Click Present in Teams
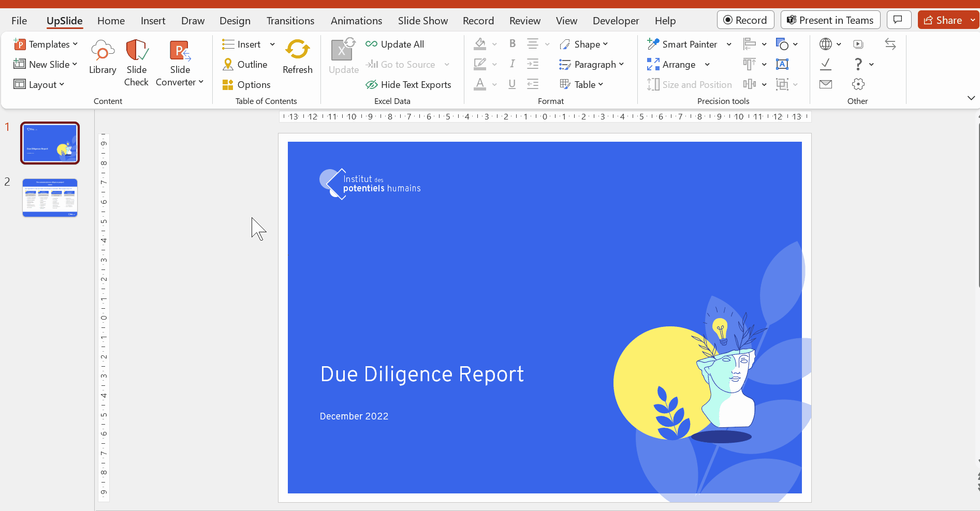This screenshot has width=980, height=511. coord(830,20)
